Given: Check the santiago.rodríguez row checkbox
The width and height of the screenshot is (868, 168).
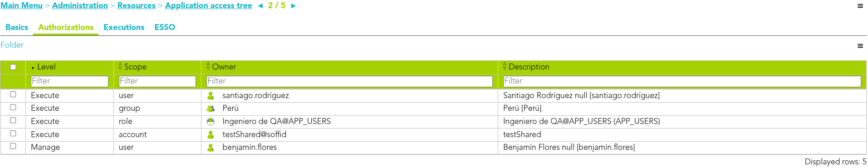Looking at the screenshot, I should 13,94.
